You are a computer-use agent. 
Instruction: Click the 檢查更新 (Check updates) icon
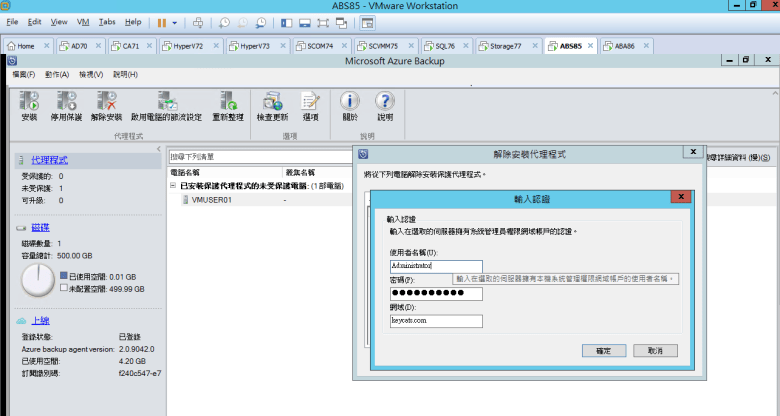click(x=272, y=101)
